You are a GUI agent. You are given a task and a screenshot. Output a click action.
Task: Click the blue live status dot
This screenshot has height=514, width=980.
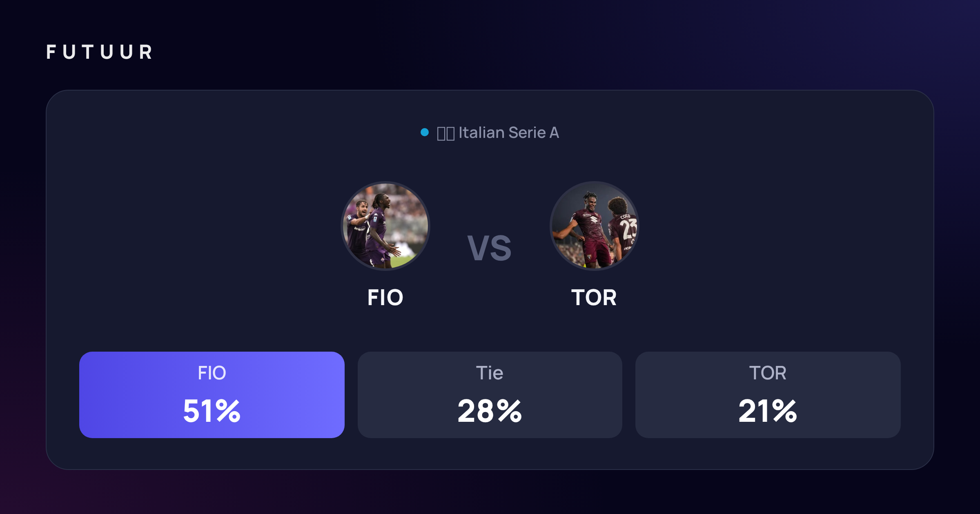(425, 132)
